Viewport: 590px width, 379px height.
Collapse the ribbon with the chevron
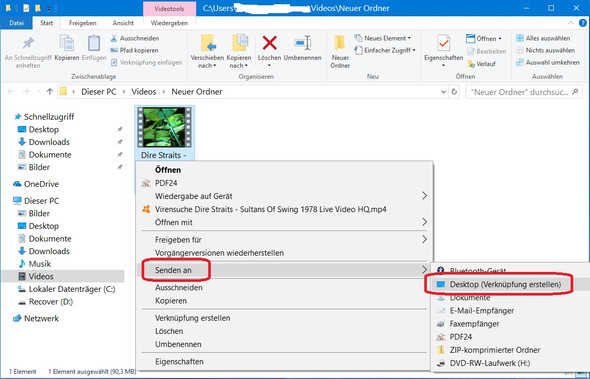[x=571, y=23]
